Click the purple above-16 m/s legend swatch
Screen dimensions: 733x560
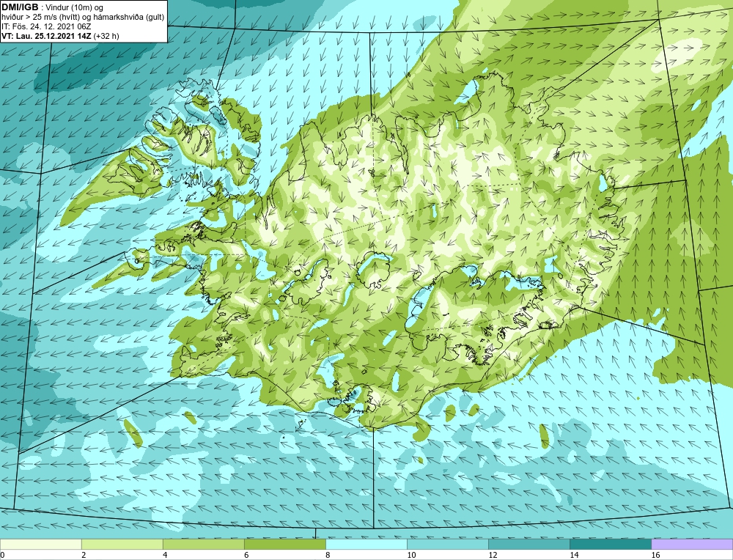pos(692,544)
